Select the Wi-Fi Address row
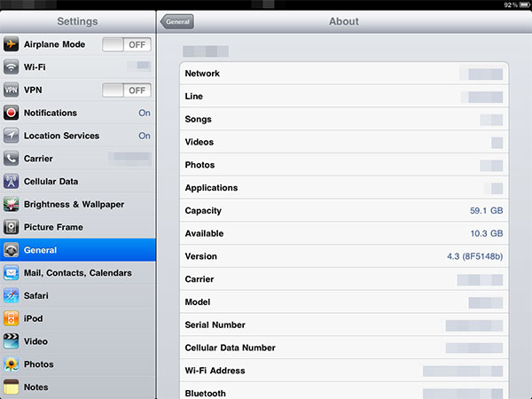Image resolution: width=532 pixels, height=399 pixels. 344,371
